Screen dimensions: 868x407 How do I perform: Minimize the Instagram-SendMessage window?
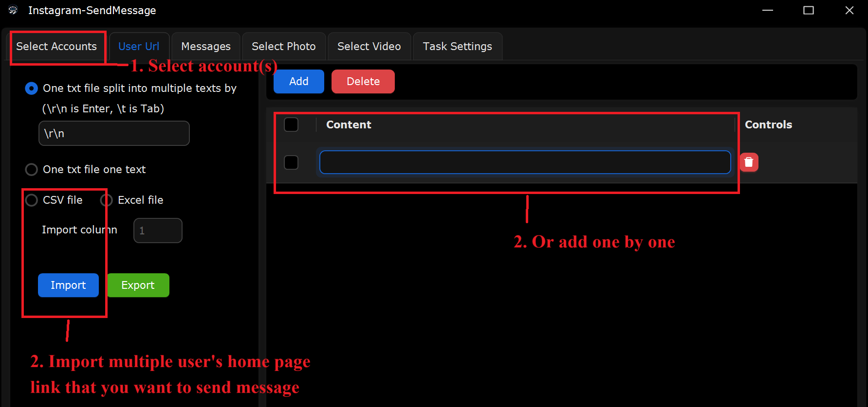tap(768, 10)
